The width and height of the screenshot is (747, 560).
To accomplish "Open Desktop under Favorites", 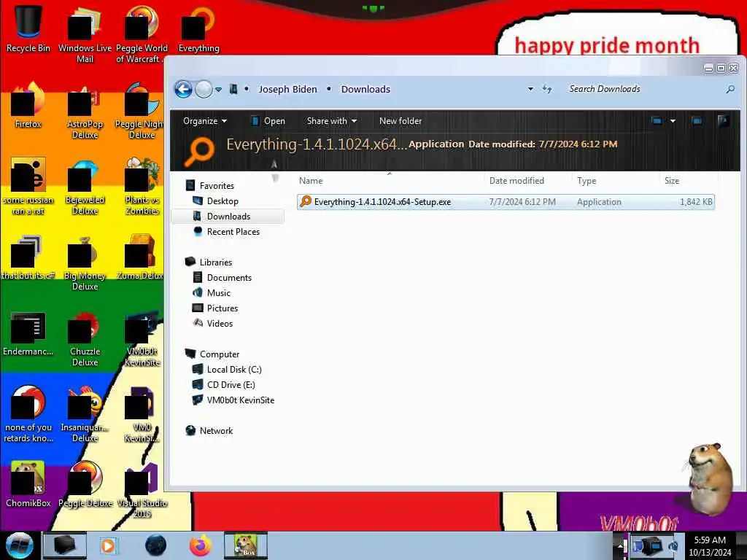I will 222,201.
